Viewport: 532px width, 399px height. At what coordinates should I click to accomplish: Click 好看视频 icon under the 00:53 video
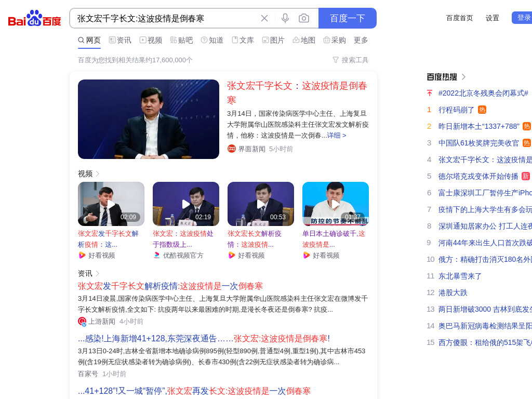pyautogui.click(x=231, y=255)
